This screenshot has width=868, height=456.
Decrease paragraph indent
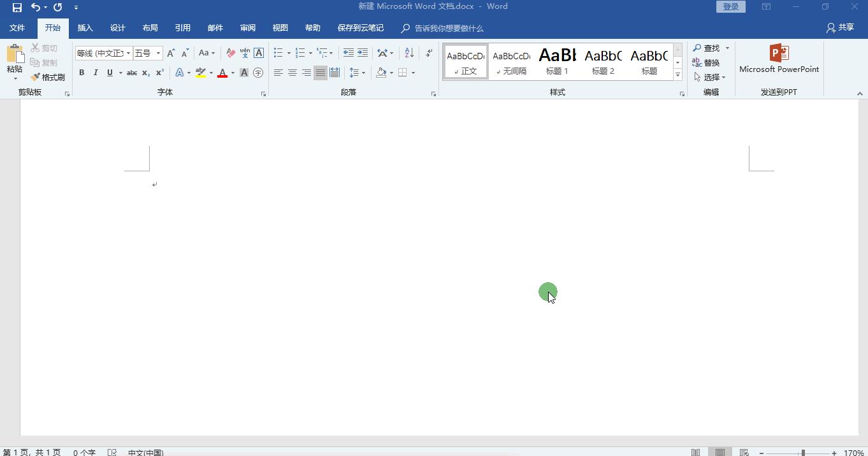348,53
